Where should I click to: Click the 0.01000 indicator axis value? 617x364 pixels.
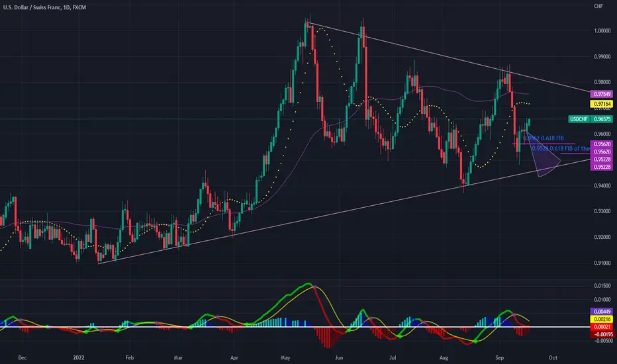tap(602, 299)
